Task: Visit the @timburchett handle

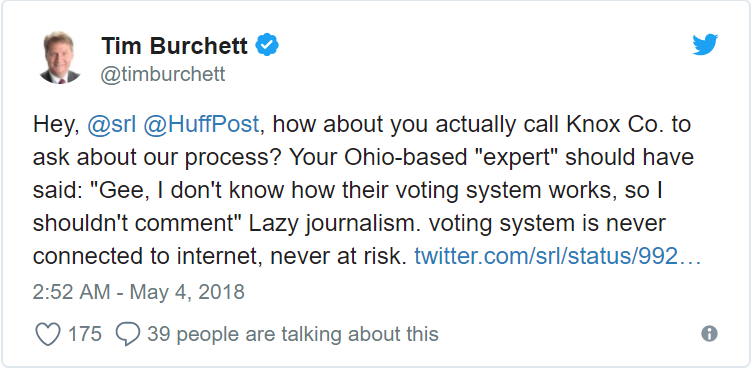Action: point(163,75)
